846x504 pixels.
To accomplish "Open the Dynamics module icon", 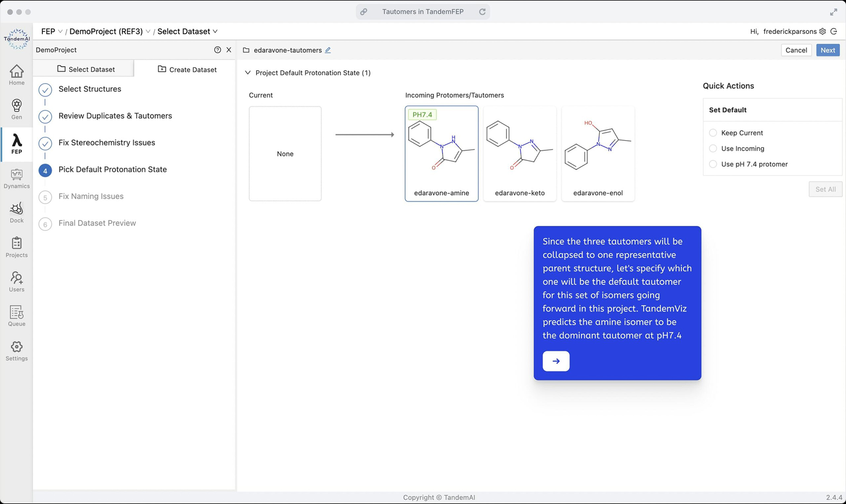I will [17, 178].
